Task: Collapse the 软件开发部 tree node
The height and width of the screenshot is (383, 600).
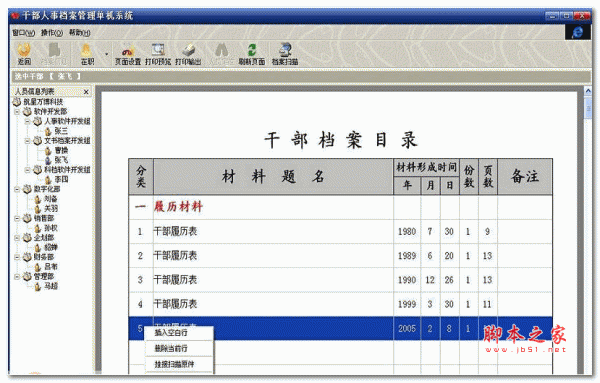Action: point(17,112)
